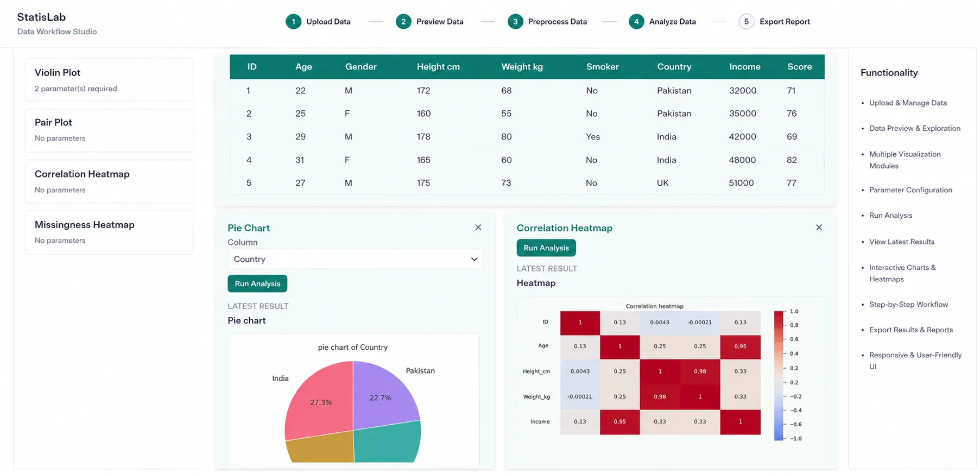Click the StatisLab logo title
980x473 pixels.
[x=41, y=17]
